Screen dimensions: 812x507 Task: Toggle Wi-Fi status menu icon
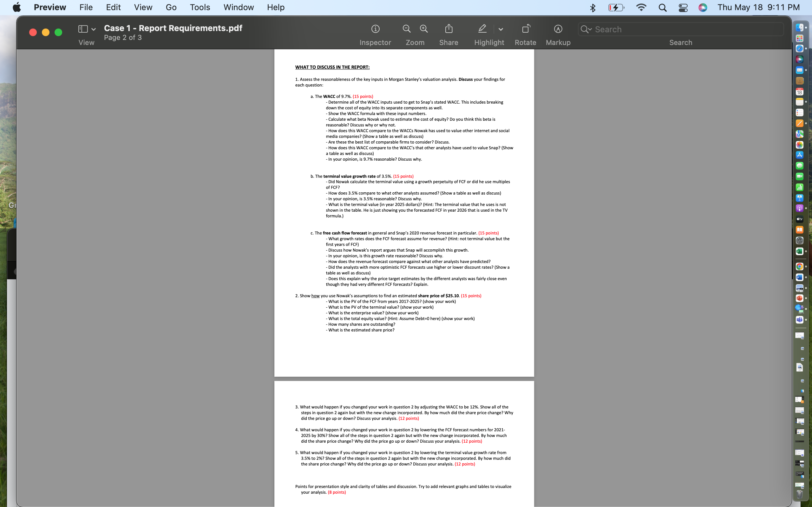[x=641, y=8]
